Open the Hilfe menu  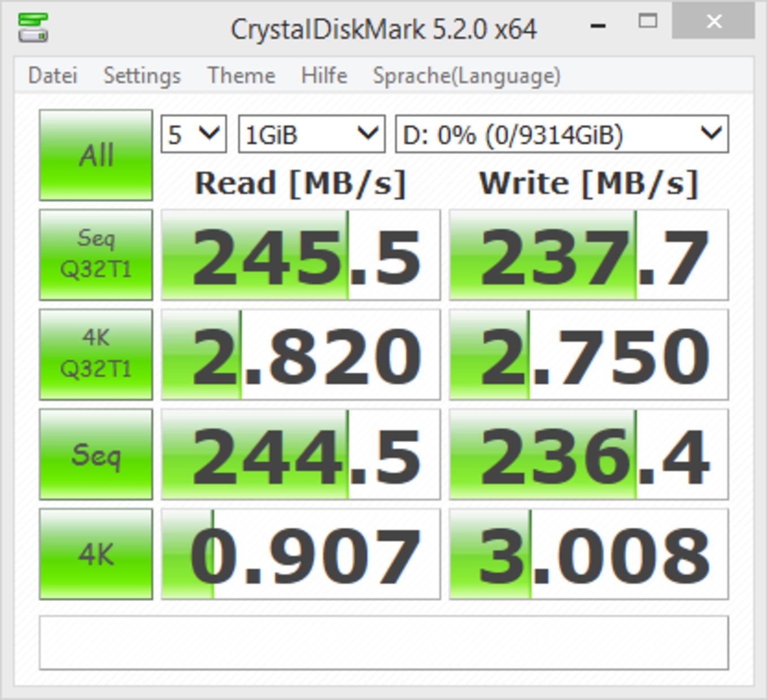324,76
